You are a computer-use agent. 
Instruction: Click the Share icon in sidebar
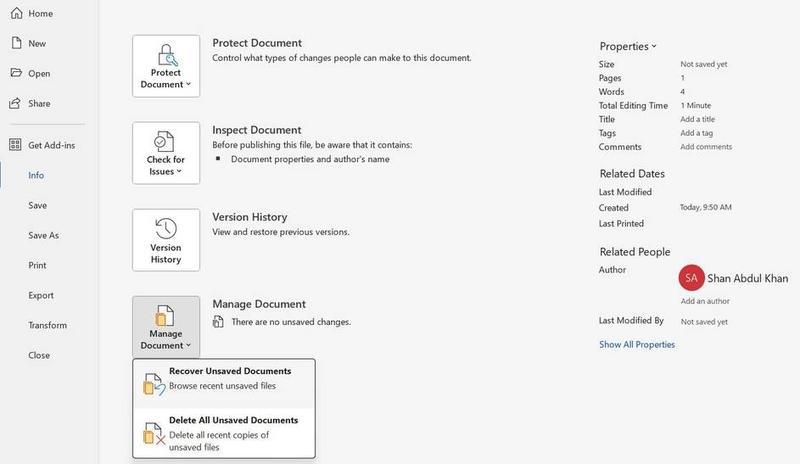[x=15, y=103]
